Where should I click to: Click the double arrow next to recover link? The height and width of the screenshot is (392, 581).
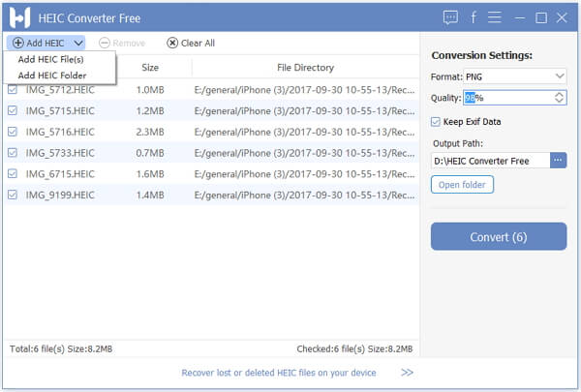coord(407,373)
